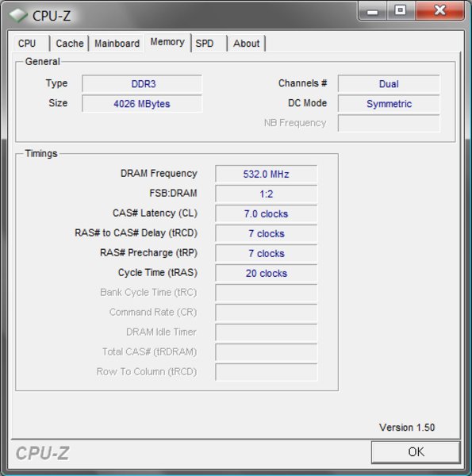The height and width of the screenshot is (476, 472).
Task: Select the Cycle Time tRAS value 20 clocks
Action: [267, 273]
